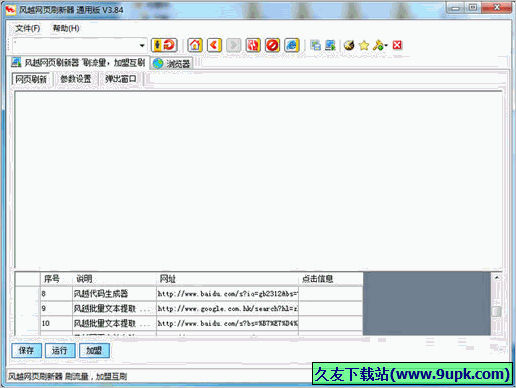
Task: Click the sequence number 8 cell
Action: 56,294
